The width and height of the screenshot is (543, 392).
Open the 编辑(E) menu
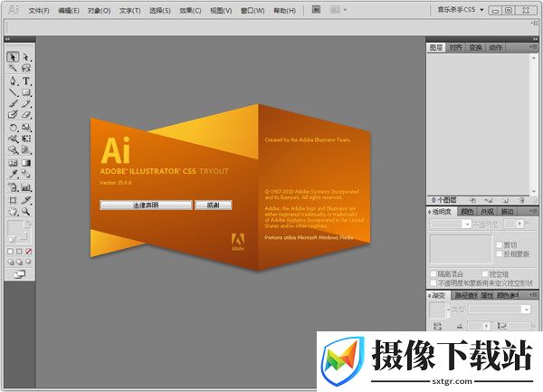(x=69, y=11)
